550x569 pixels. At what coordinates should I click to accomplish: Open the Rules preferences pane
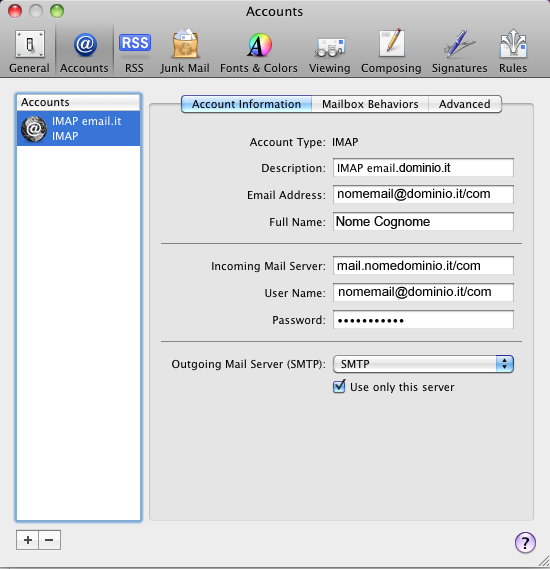click(x=513, y=52)
